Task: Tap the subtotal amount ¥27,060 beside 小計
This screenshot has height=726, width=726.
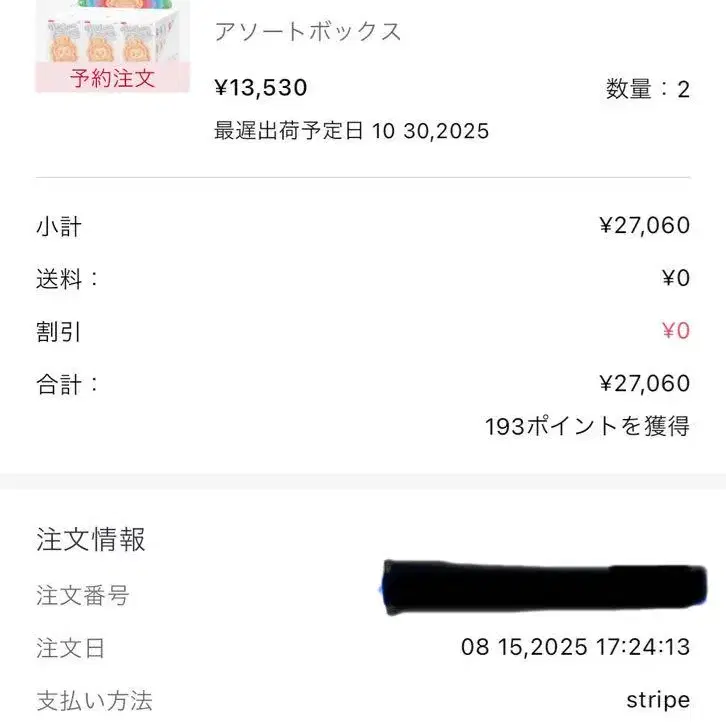Action: click(x=644, y=226)
